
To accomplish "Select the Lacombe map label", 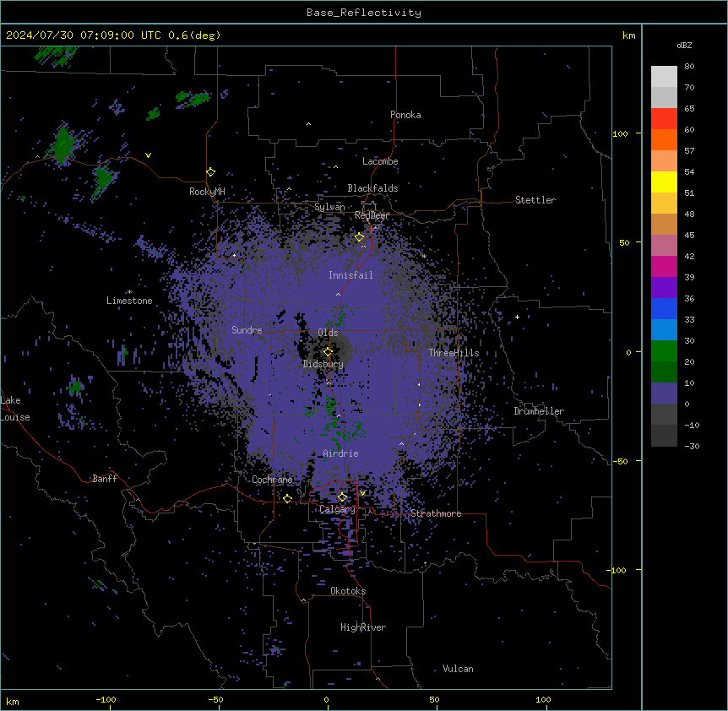I will coord(380,161).
